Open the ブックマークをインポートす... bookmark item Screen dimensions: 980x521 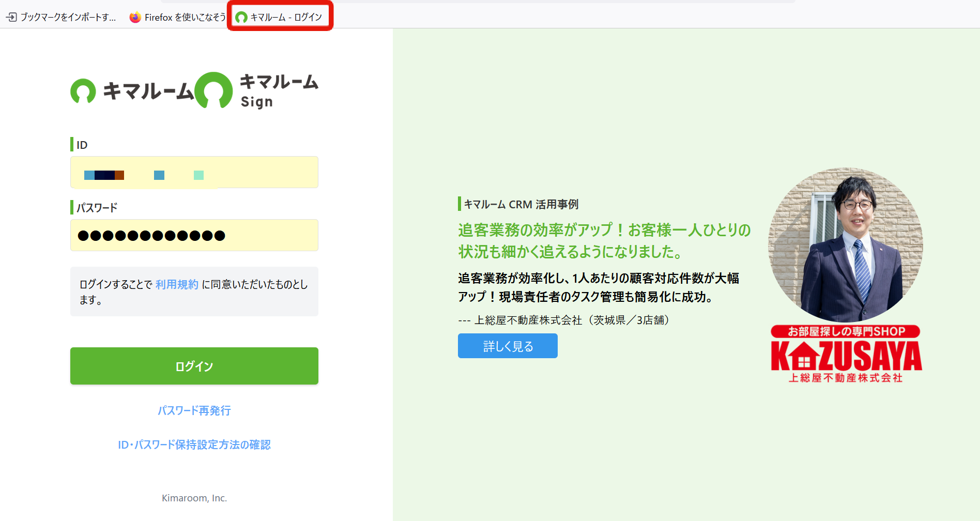[x=60, y=17]
